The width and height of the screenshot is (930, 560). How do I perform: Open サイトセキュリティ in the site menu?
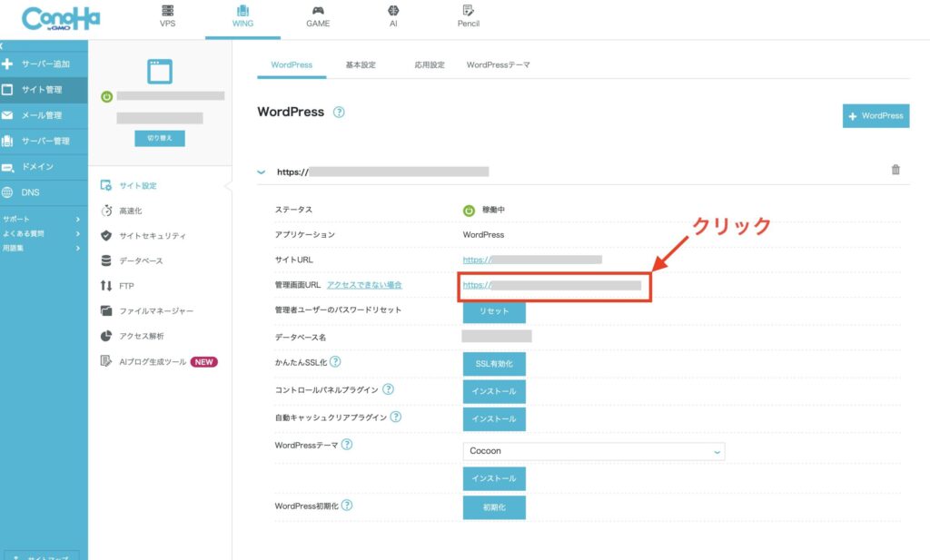(x=153, y=236)
